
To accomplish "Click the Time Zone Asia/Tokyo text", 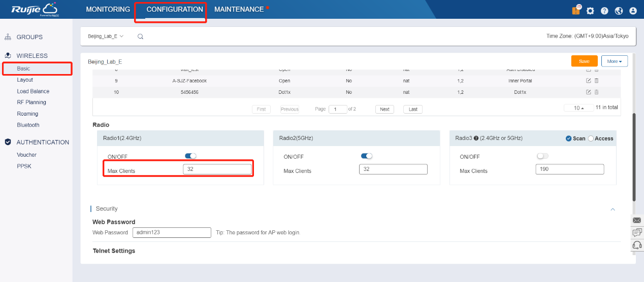I will click(x=587, y=37).
